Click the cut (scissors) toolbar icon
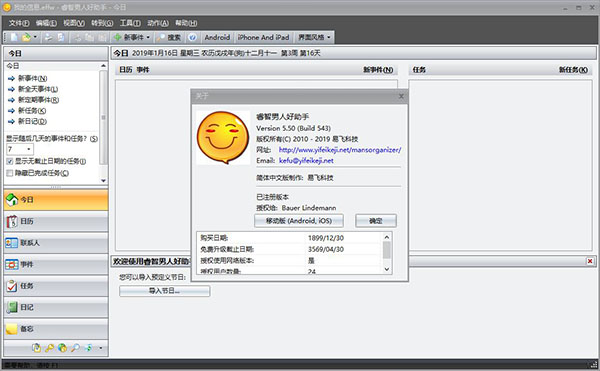 (78, 37)
